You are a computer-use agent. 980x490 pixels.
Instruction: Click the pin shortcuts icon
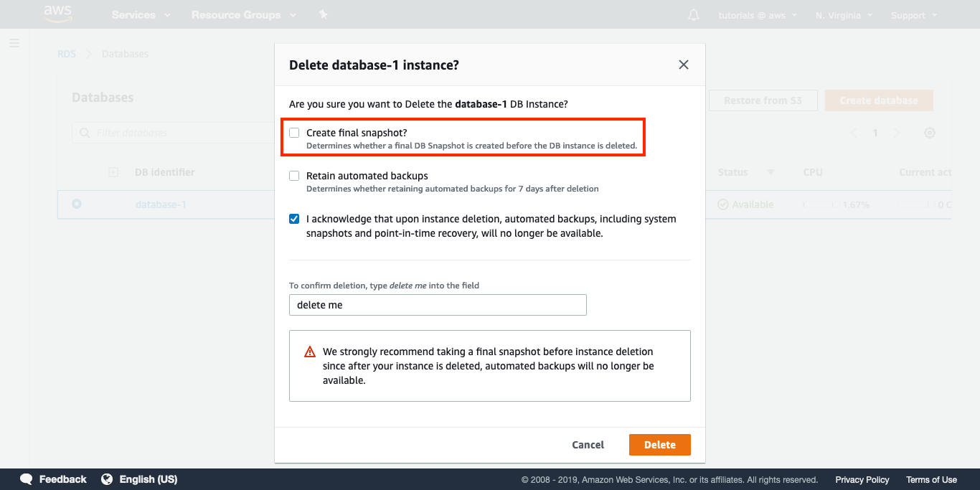pos(323,15)
